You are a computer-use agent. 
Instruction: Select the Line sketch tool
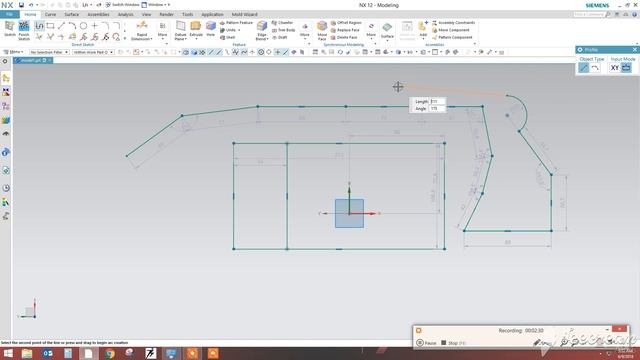[61, 26]
